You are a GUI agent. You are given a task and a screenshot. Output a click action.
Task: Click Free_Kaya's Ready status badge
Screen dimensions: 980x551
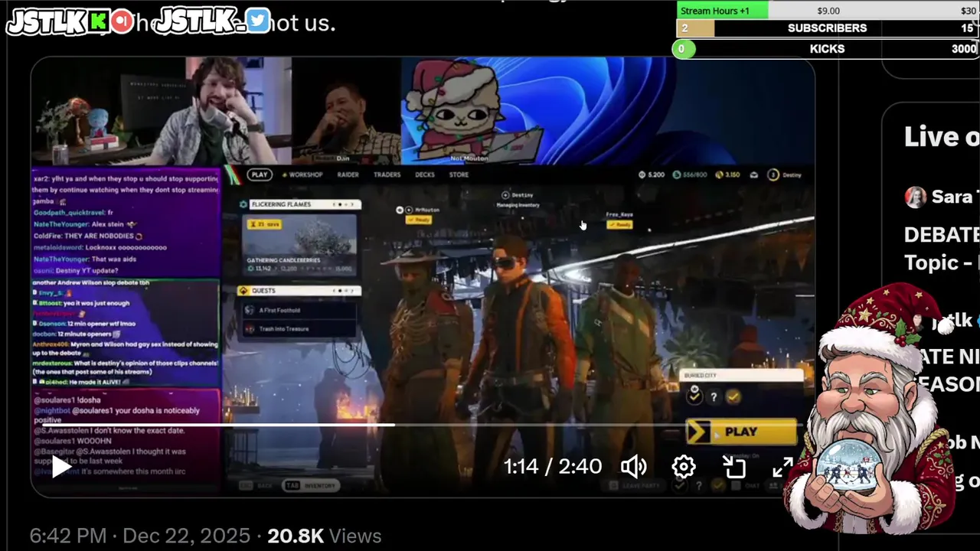(x=619, y=225)
